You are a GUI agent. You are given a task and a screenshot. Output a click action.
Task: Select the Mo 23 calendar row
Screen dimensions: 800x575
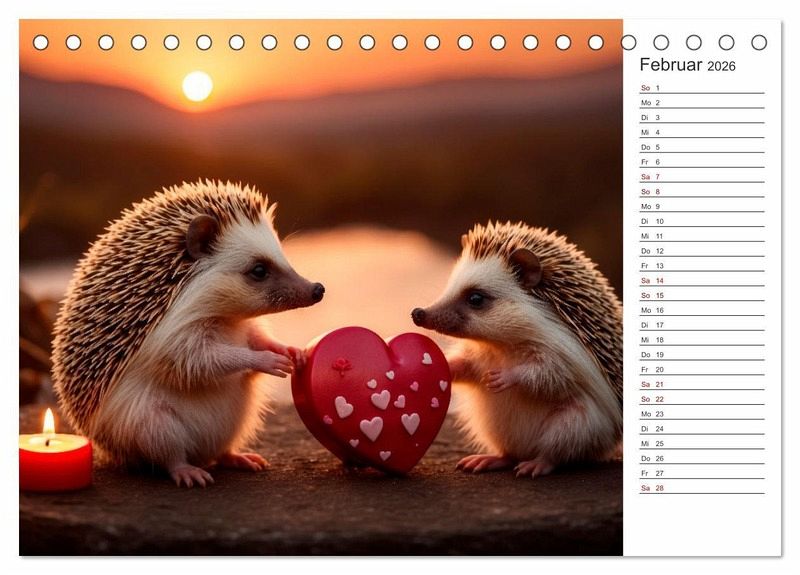point(702,413)
